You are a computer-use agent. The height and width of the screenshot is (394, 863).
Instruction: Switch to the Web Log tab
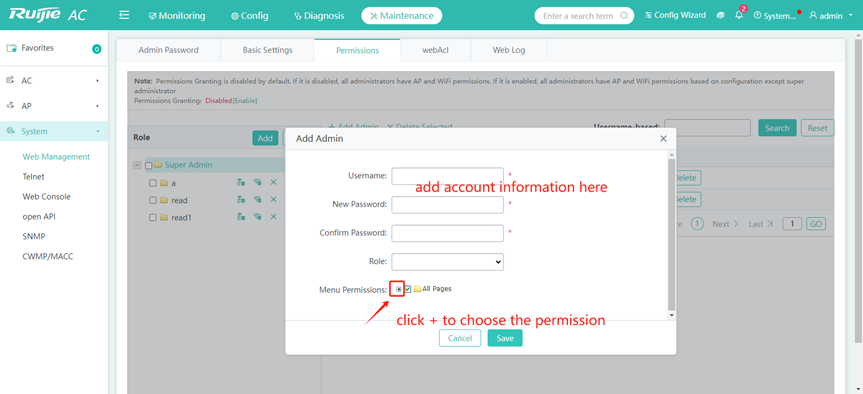tap(509, 50)
